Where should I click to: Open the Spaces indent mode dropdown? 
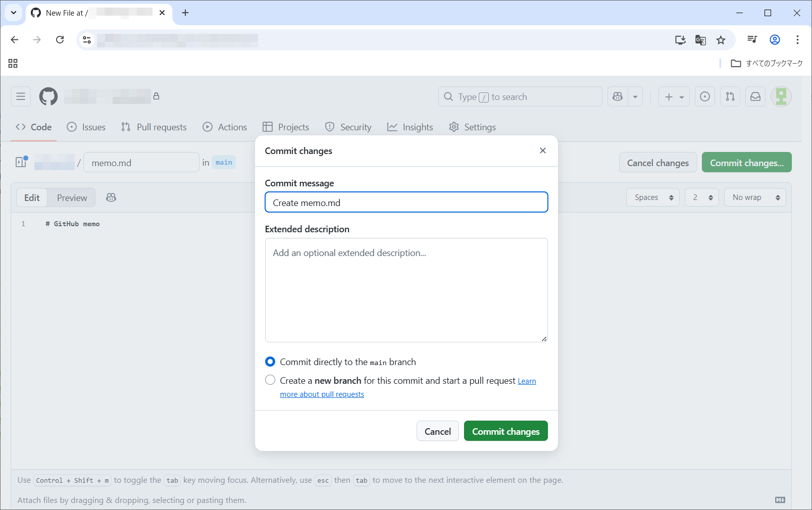click(653, 197)
